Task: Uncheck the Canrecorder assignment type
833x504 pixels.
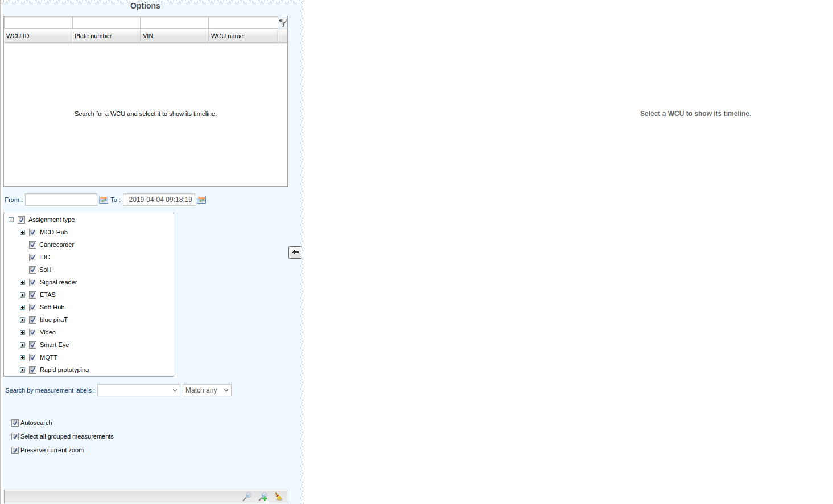Action: 33,245
